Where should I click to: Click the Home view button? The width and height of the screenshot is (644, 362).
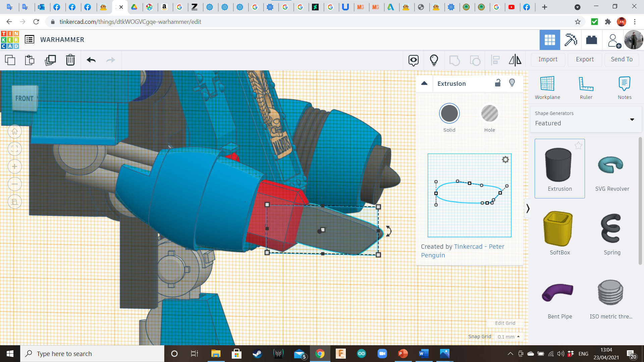coord(15,131)
